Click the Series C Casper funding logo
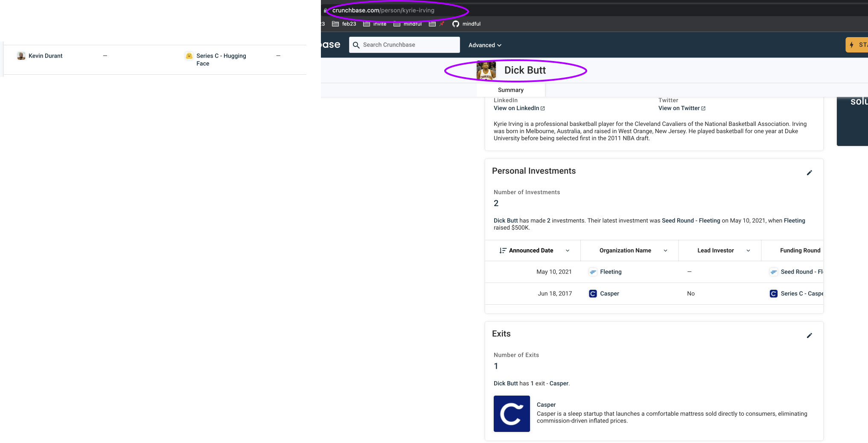 [x=773, y=294]
